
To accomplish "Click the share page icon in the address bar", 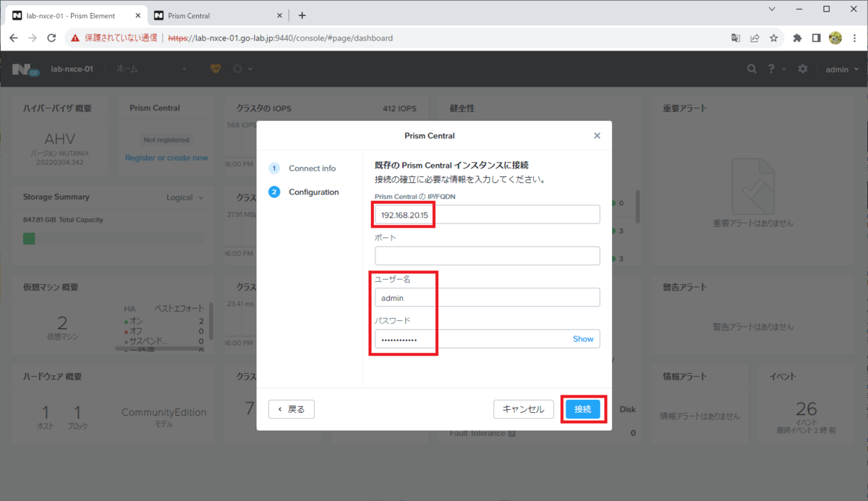I will (755, 38).
